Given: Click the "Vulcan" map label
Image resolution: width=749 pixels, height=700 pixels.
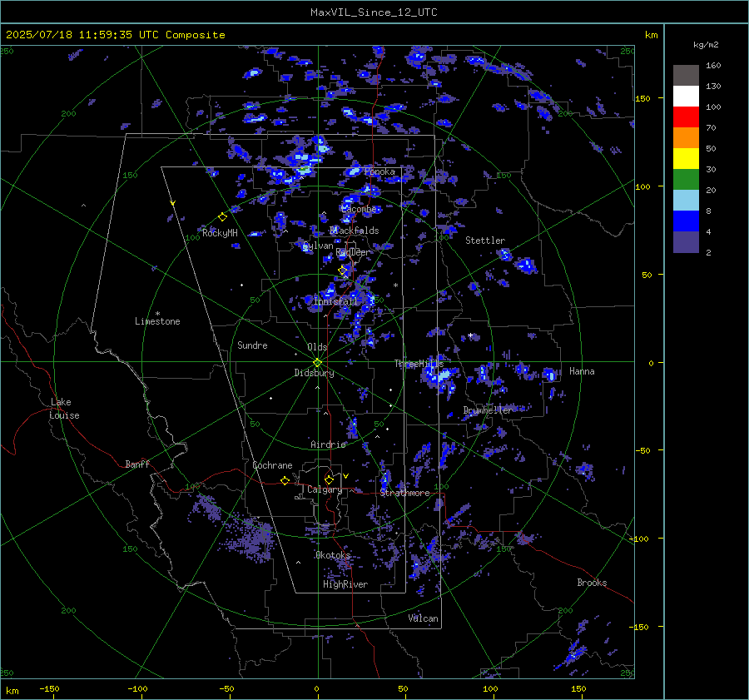Looking at the screenshot, I should click(x=423, y=618).
